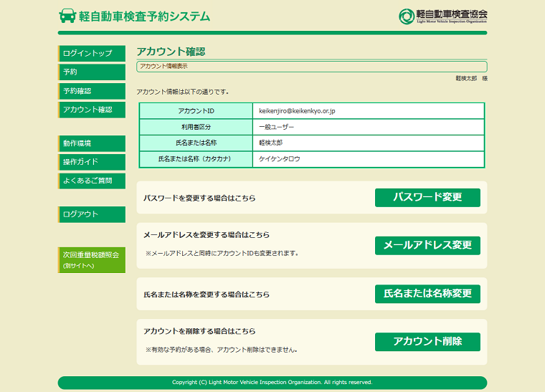Image resolution: width=545 pixels, height=392 pixels.
Task: Click the 軽自動車検査協会 logo
Action: pyautogui.click(x=442, y=16)
